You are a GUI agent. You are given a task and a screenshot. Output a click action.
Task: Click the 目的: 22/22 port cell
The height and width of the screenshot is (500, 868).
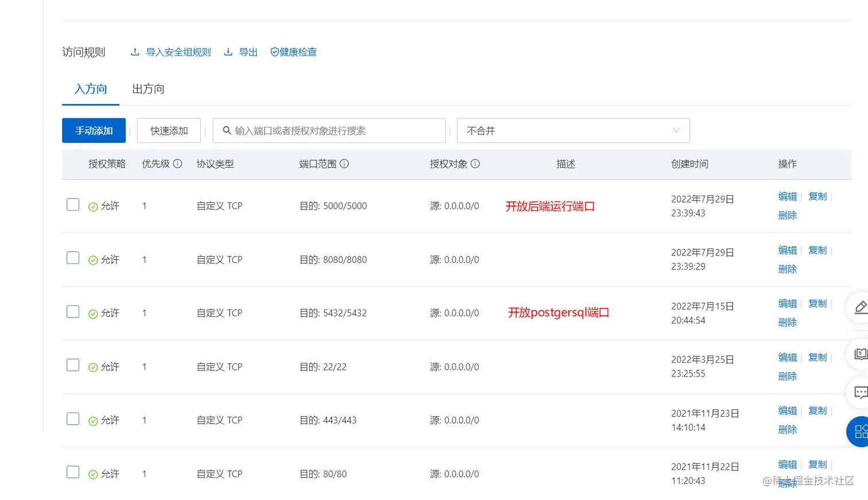(x=323, y=367)
